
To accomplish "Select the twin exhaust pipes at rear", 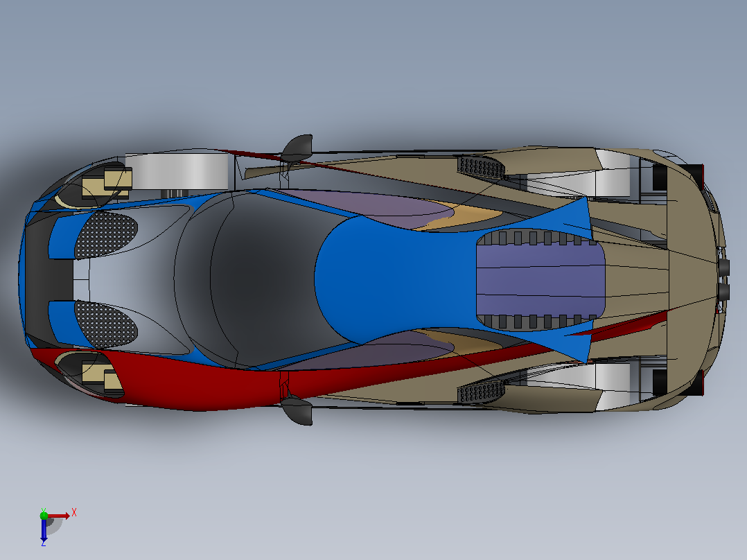I will tap(723, 280).
